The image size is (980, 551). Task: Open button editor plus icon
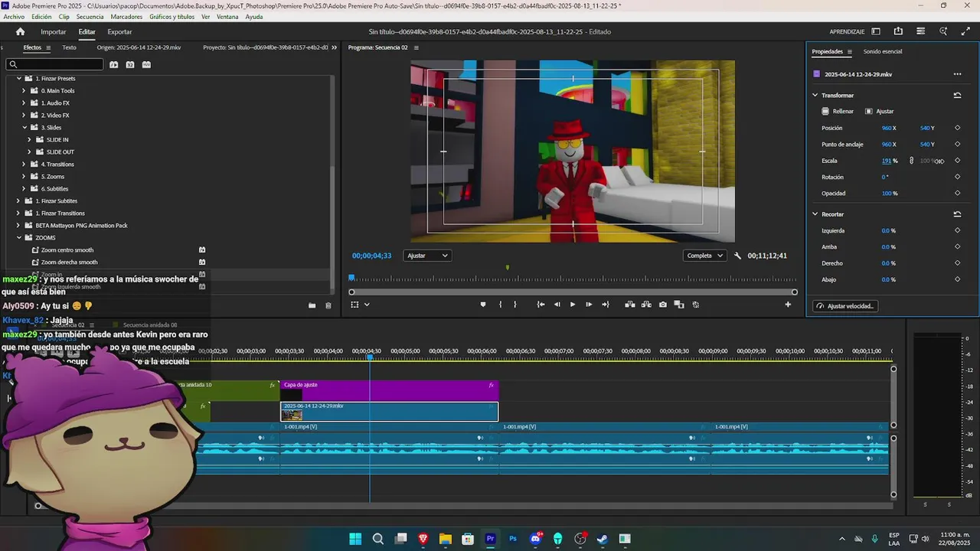click(788, 305)
